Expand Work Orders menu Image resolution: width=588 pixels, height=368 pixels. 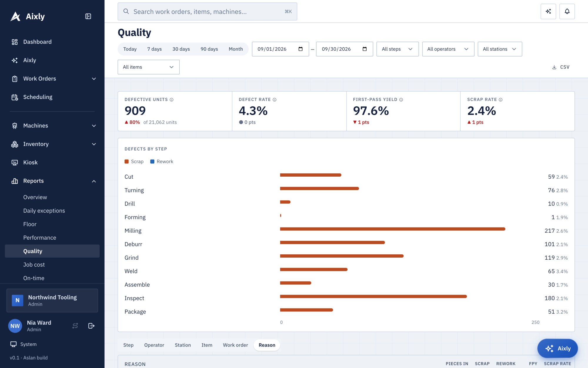pyautogui.click(x=52, y=79)
